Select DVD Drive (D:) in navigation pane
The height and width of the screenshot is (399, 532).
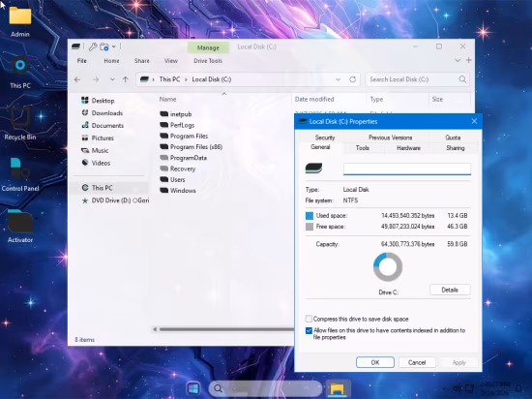coord(115,200)
